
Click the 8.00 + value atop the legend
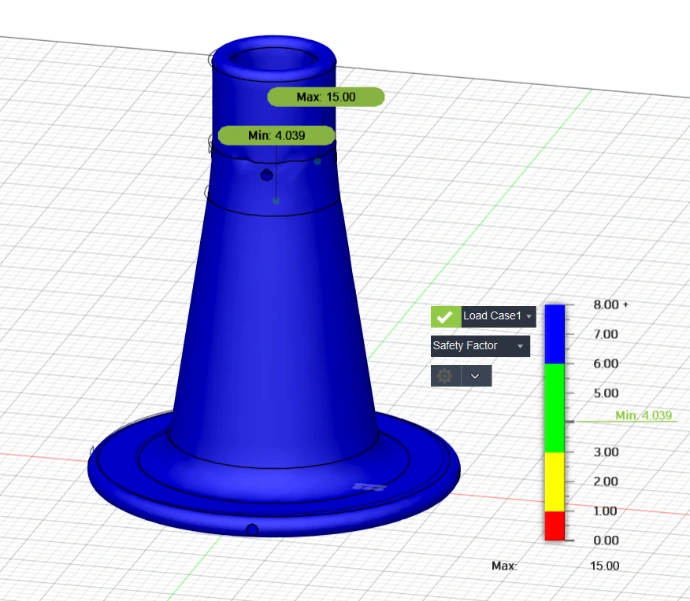point(610,304)
